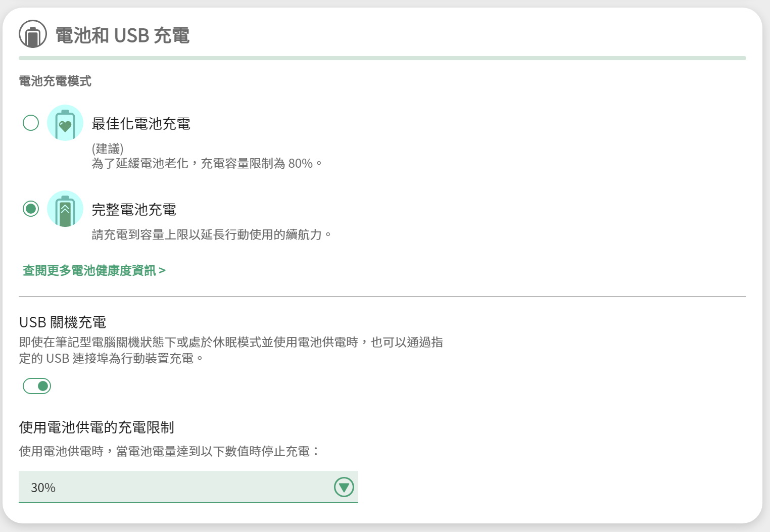Click the heart battery icon for optimized charging
This screenshot has width=770, height=532.
click(x=65, y=123)
